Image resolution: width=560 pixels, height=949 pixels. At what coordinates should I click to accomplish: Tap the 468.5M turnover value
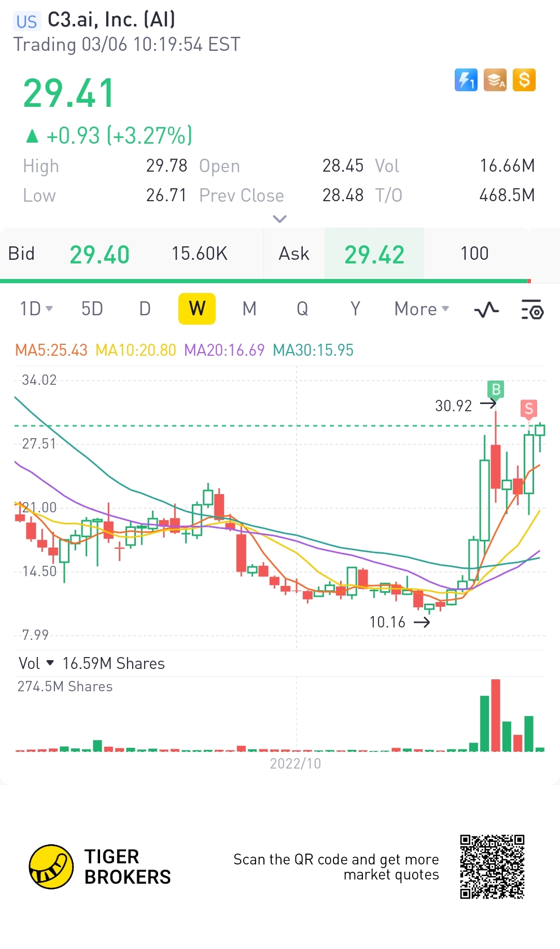pyautogui.click(x=507, y=195)
